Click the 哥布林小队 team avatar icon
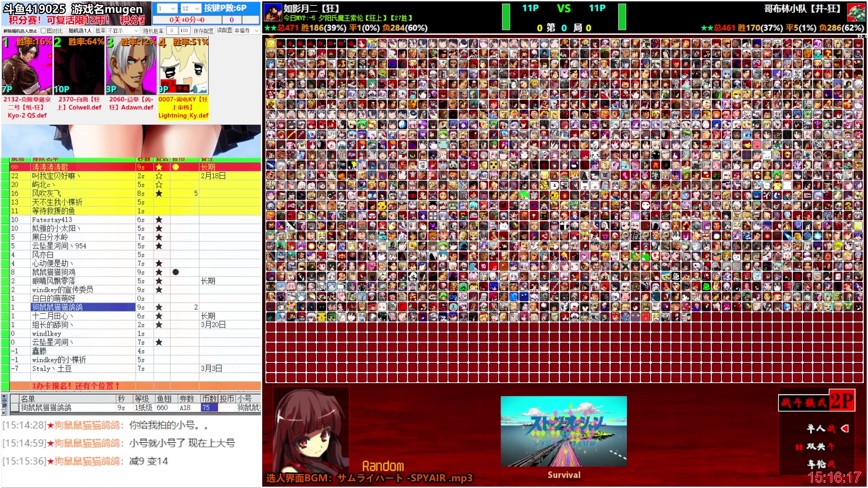This screenshot has width=868, height=488. 856,12
